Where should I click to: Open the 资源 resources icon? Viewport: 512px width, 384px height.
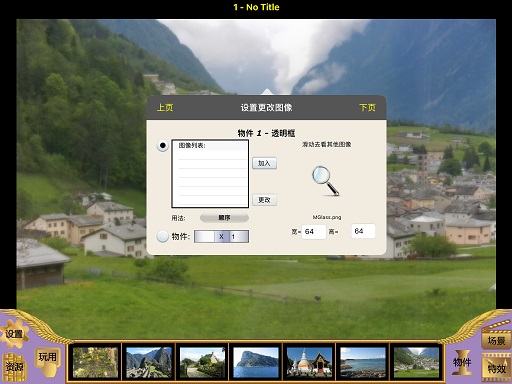point(14,367)
